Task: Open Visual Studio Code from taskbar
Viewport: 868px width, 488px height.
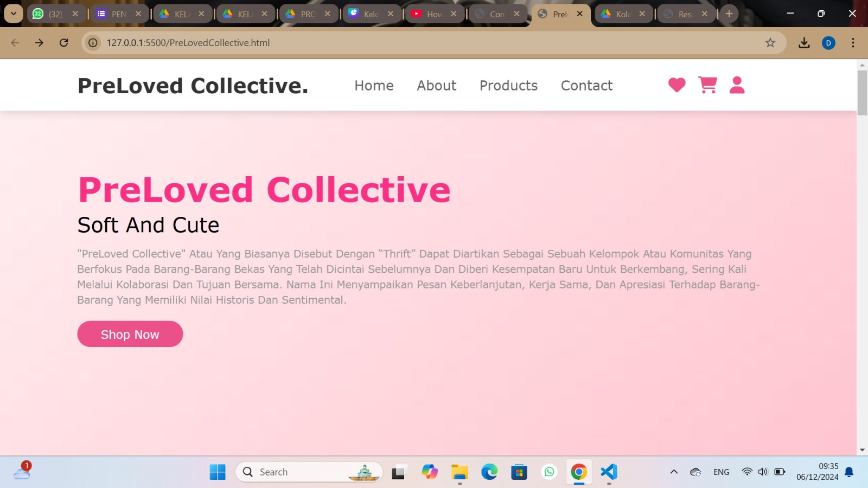Action: [609, 472]
